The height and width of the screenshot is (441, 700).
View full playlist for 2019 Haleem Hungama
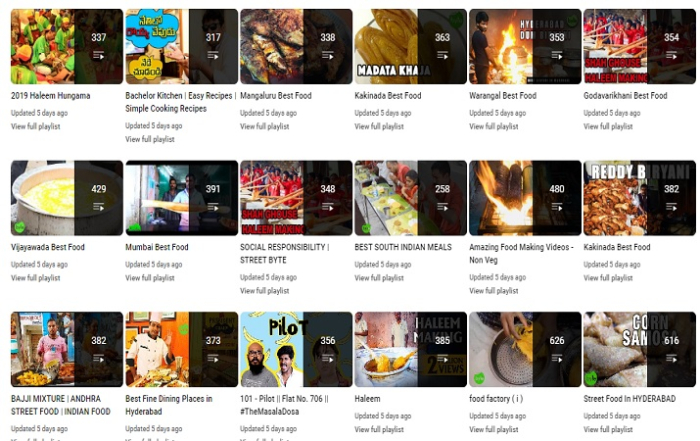pos(36,126)
